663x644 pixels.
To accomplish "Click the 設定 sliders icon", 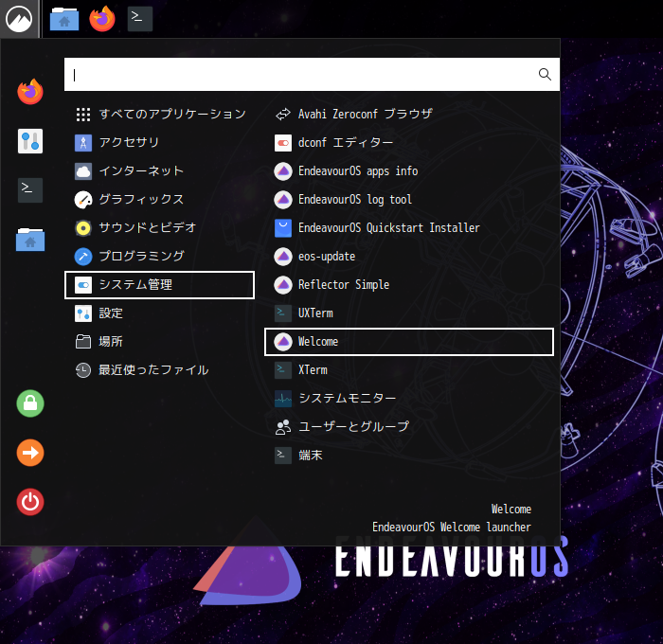I will (83, 313).
